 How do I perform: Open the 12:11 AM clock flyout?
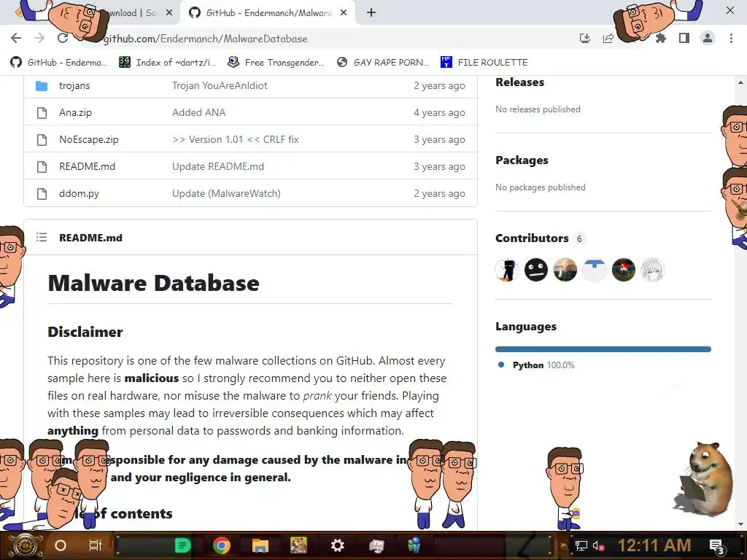coord(654,545)
